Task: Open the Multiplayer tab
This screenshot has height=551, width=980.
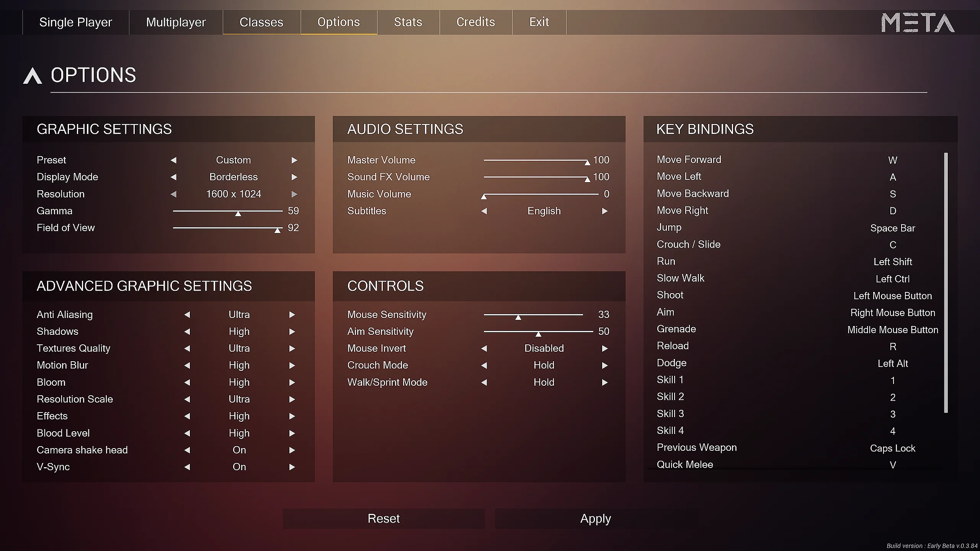Action: click(176, 22)
